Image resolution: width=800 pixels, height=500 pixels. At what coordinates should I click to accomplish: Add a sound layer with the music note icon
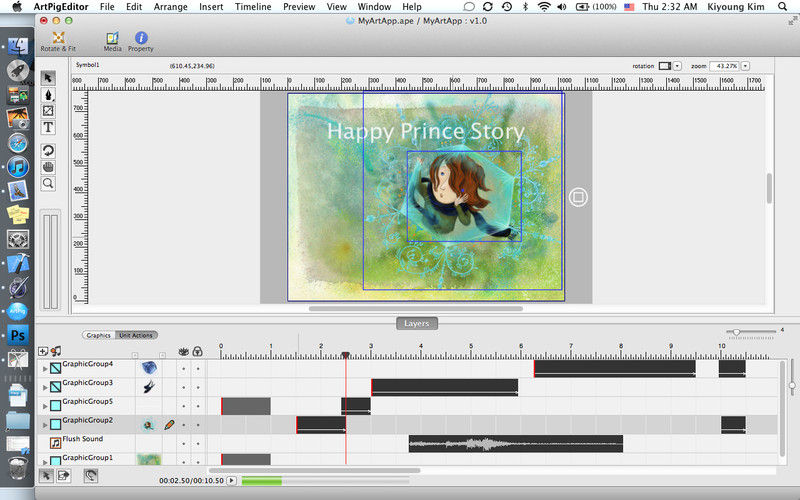(56, 351)
